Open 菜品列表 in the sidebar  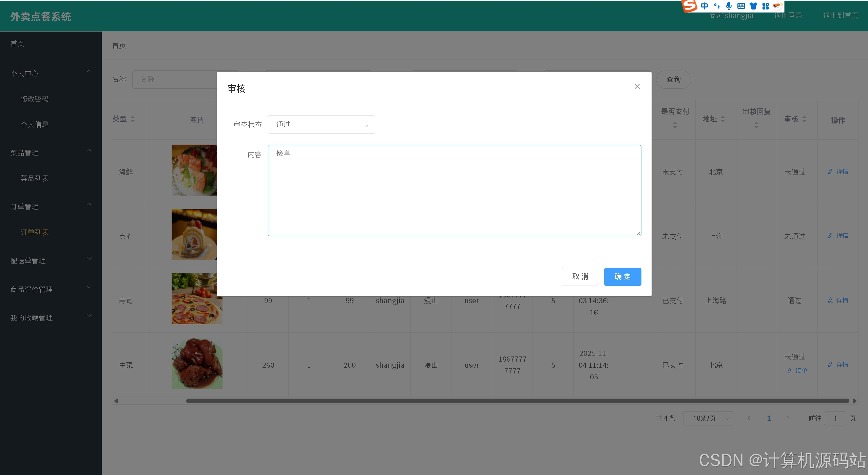pyautogui.click(x=35, y=178)
